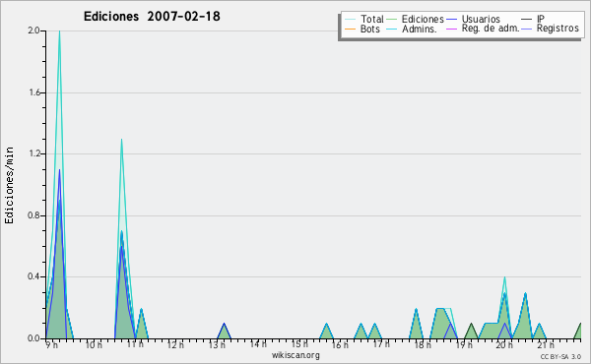Image resolution: width=591 pixels, height=364 pixels.
Task: Click the chart title Ediciones 2007-02-18
Action: (152, 17)
